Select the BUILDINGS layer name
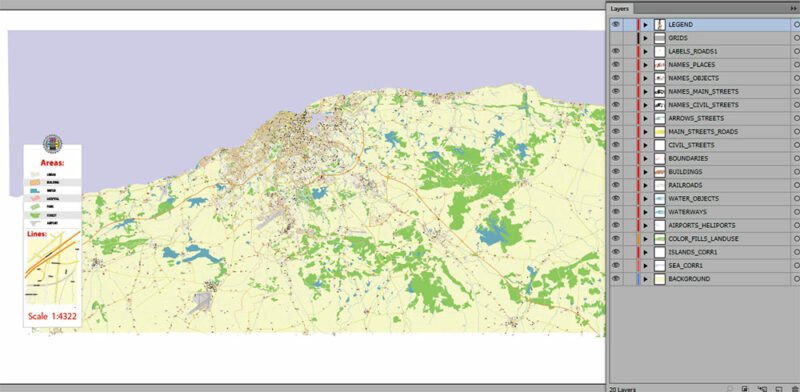 click(x=685, y=172)
